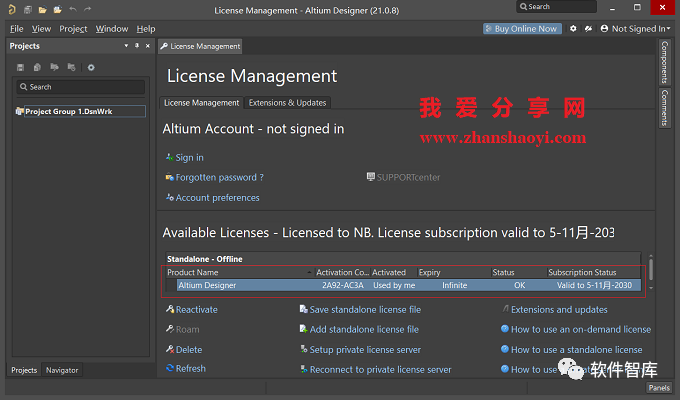Open the Projects panel dropdown arrow

click(x=126, y=46)
